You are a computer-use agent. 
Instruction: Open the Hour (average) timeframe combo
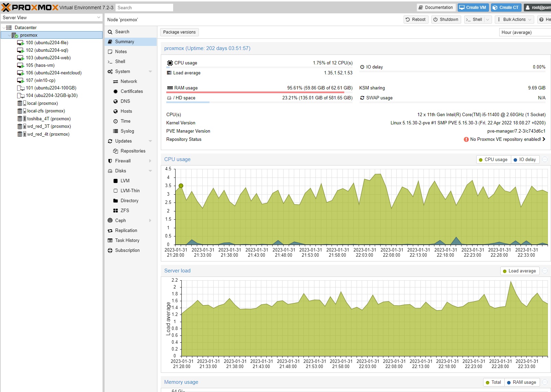[x=525, y=32]
